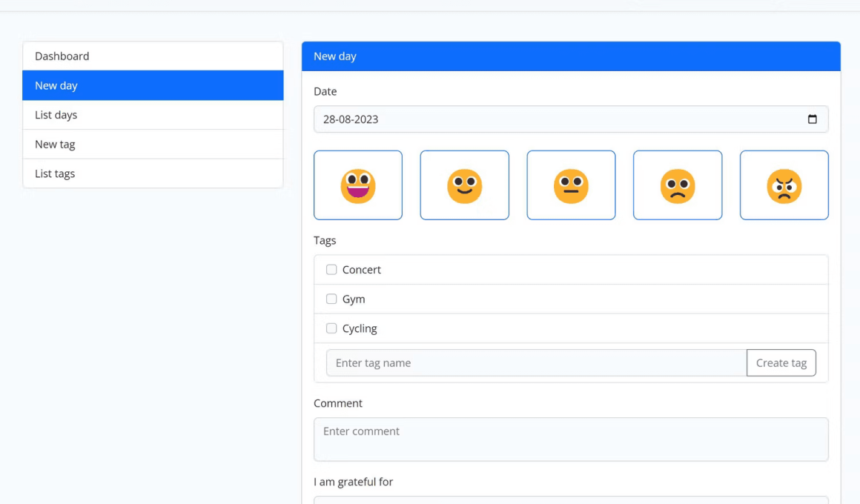Check the Cycling tag checkbox
This screenshot has width=860, height=504.
click(331, 328)
